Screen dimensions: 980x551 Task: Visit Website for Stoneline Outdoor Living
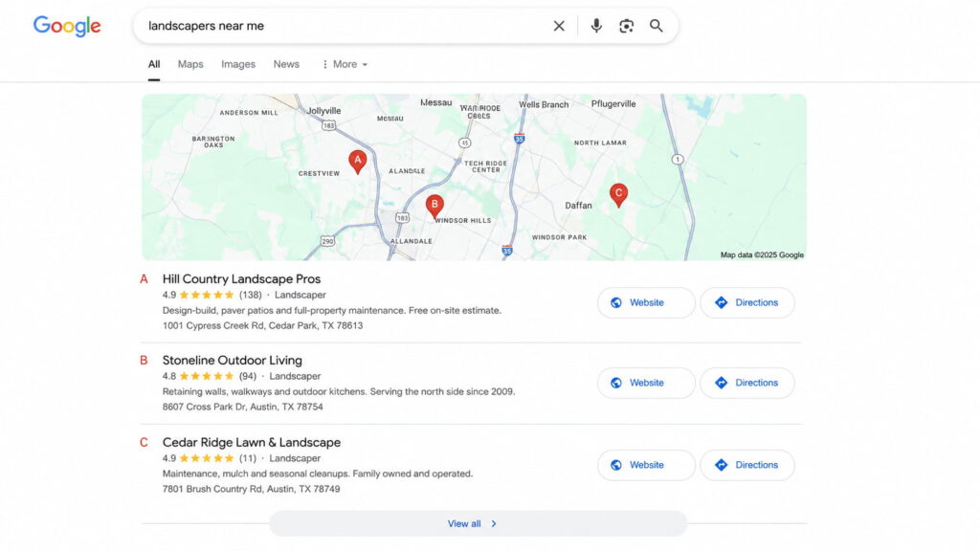click(646, 383)
